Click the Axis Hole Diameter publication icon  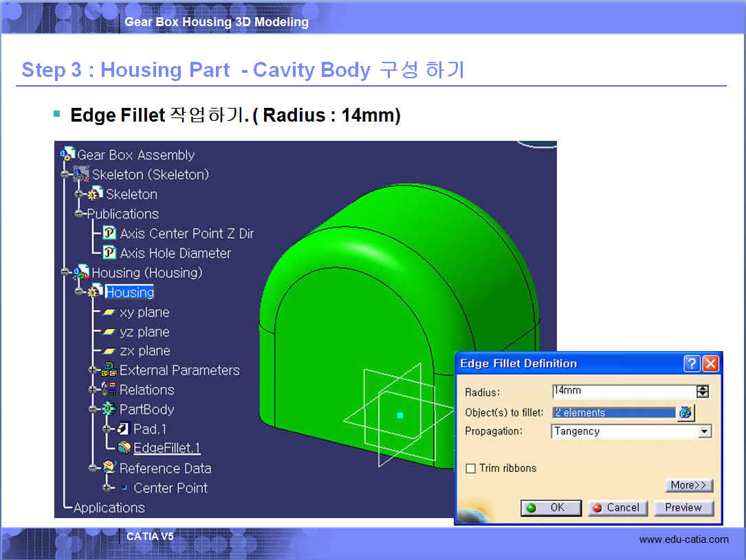[109, 253]
